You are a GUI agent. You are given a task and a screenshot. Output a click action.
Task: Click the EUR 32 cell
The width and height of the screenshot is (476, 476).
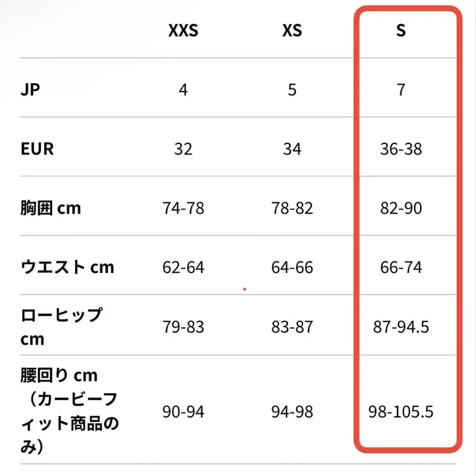(183, 149)
